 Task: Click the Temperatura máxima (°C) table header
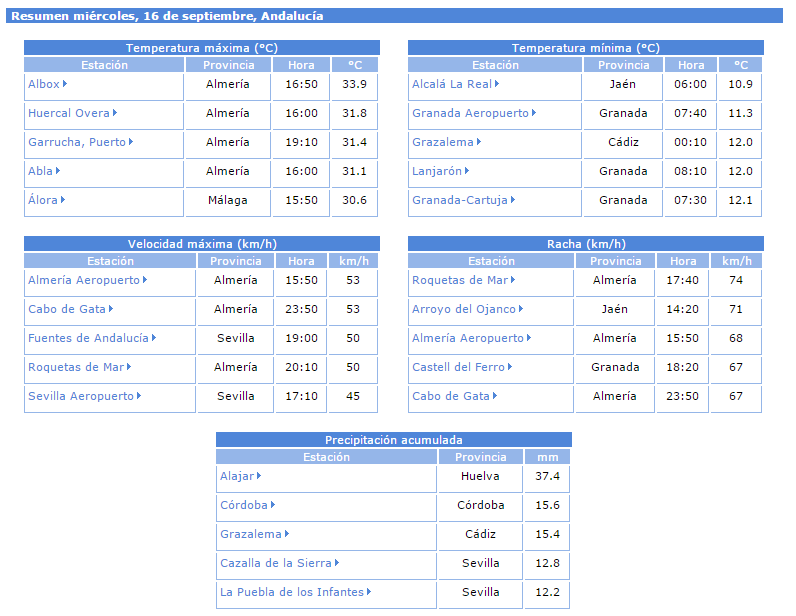pyautogui.click(x=202, y=48)
